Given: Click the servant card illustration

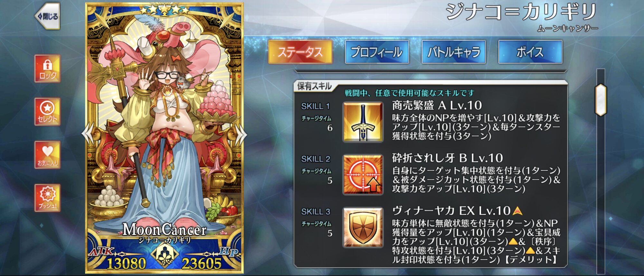Looking at the screenshot, I should tap(164, 129).
